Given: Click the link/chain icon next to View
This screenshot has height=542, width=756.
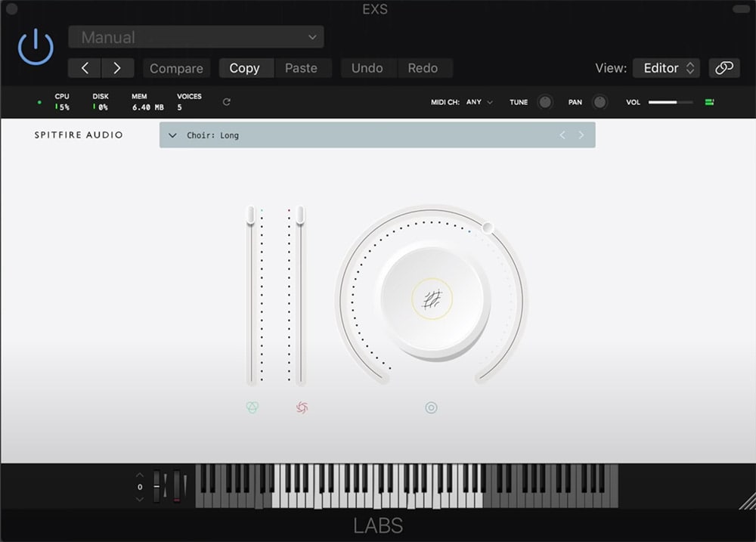Looking at the screenshot, I should tap(724, 67).
